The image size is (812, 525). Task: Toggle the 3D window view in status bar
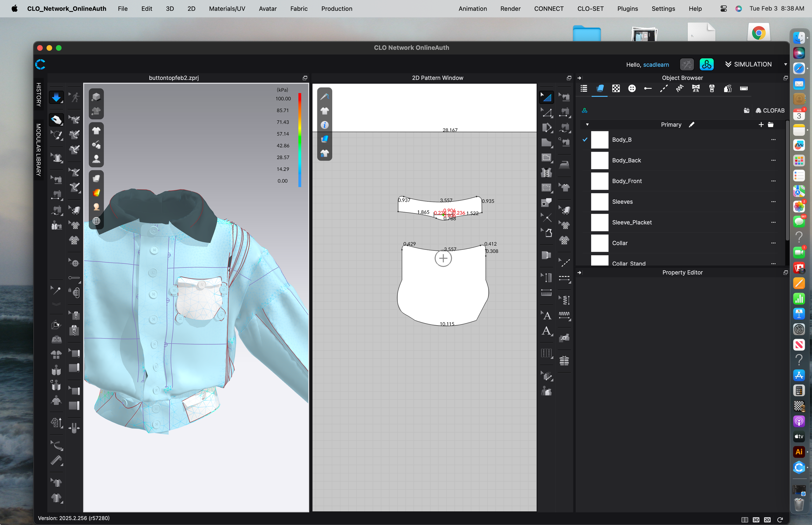point(756,519)
